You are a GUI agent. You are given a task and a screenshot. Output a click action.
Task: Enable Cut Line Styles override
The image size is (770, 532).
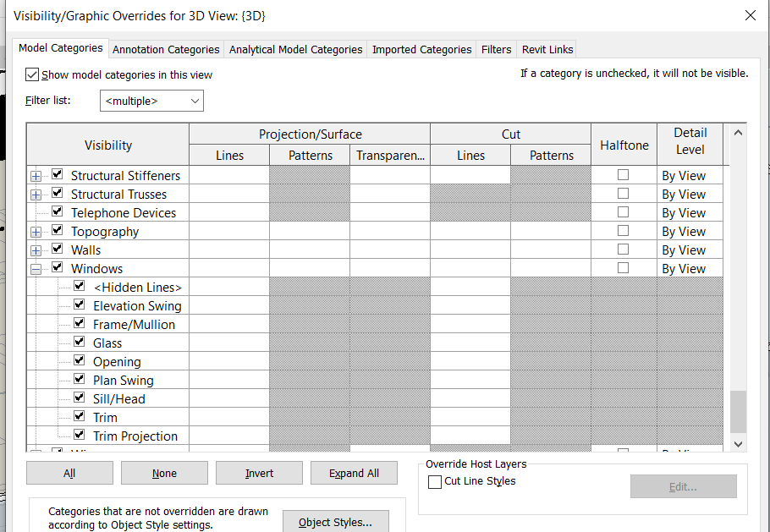[x=434, y=481]
